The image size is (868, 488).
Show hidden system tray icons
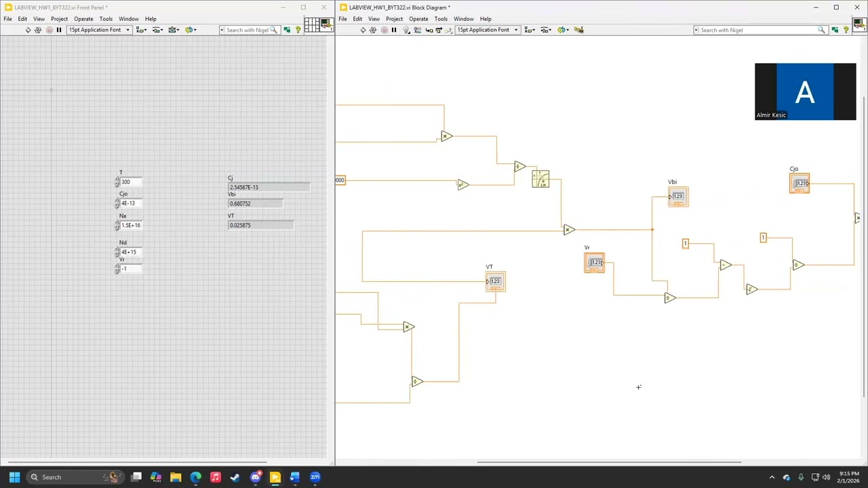coord(772,477)
